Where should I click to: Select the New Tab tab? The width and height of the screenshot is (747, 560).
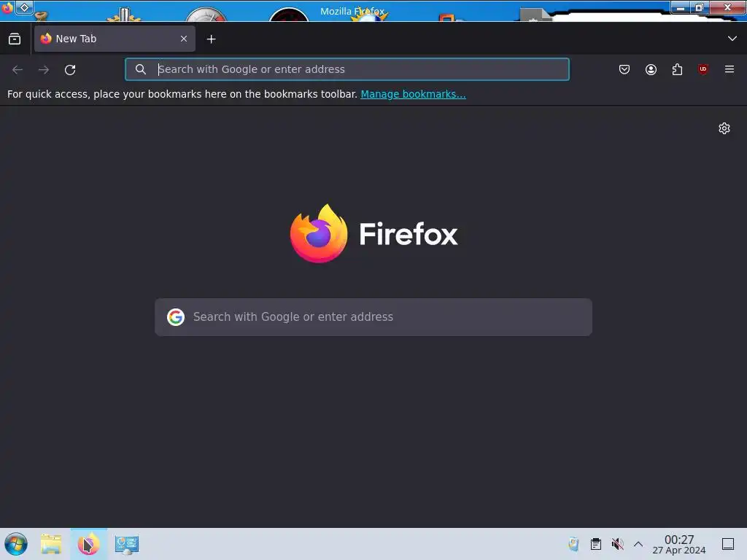pyautogui.click(x=115, y=39)
